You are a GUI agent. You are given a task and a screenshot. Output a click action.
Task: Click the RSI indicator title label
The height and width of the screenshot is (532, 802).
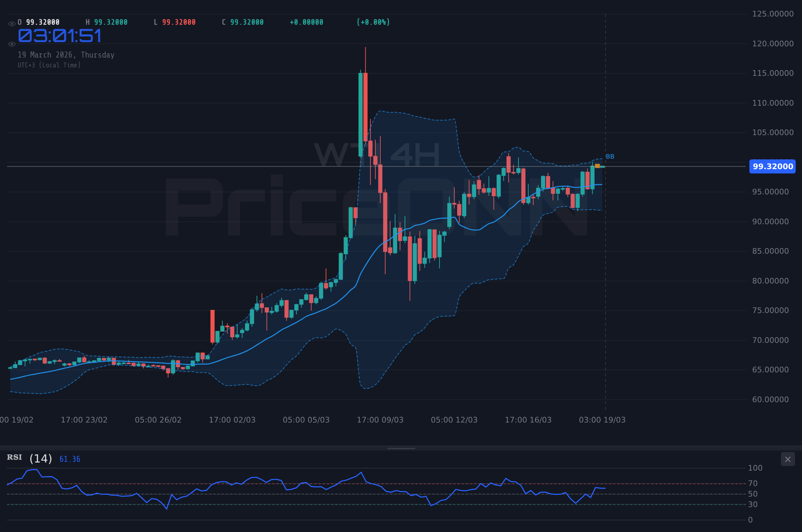pos(14,457)
